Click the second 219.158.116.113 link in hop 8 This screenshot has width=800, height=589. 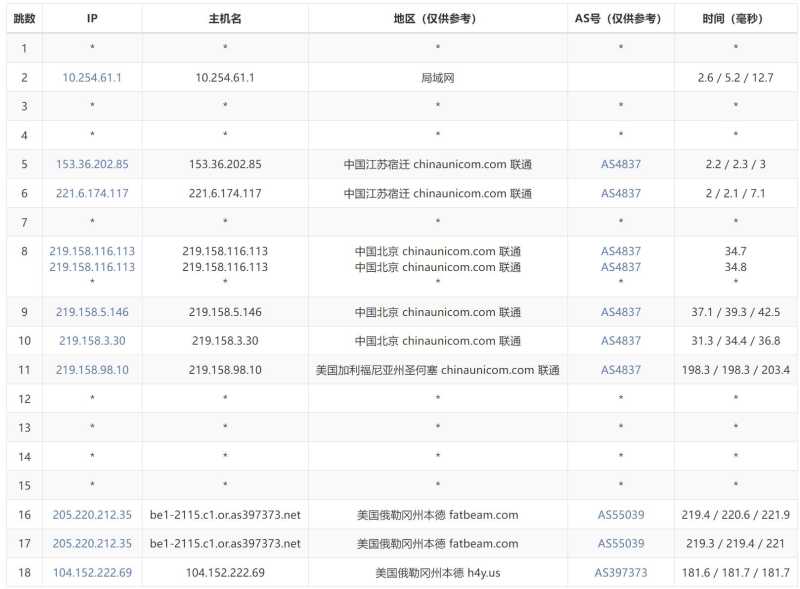91,267
